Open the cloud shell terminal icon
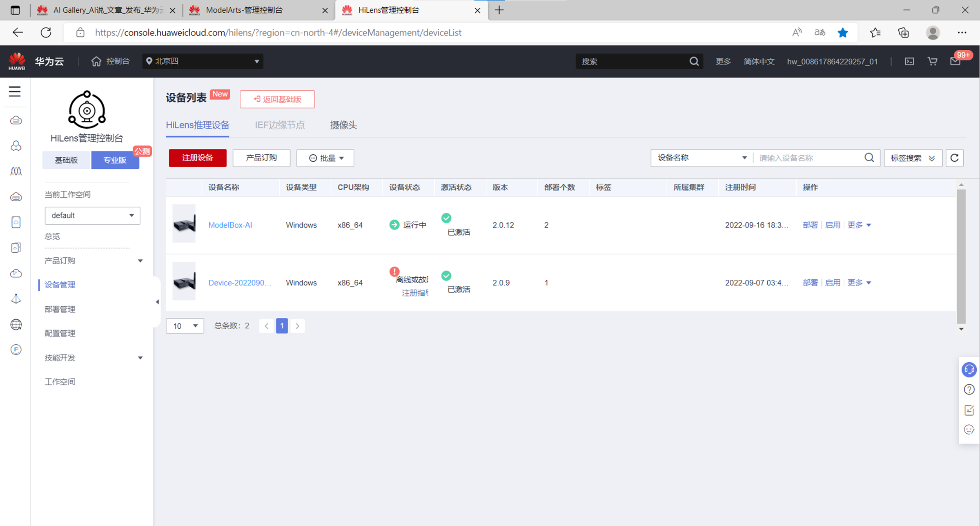 tap(909, 61)
